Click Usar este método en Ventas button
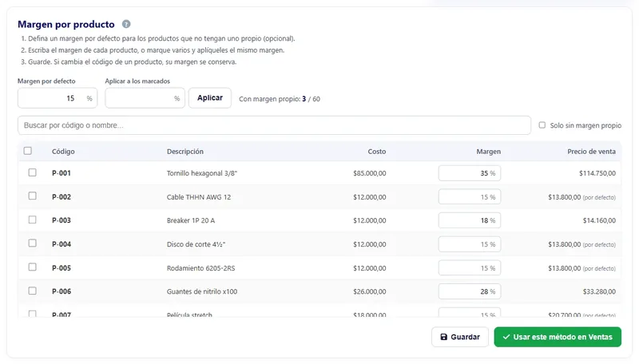The width and height of the screenshot is (639, 364). (x=558, y=337)
